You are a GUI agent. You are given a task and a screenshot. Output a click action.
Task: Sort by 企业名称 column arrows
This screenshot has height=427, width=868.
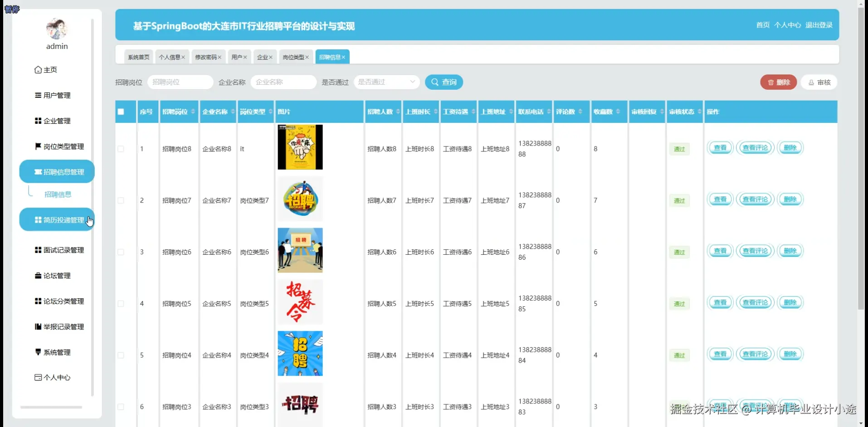pyautogui.click(x=233, y=112)
